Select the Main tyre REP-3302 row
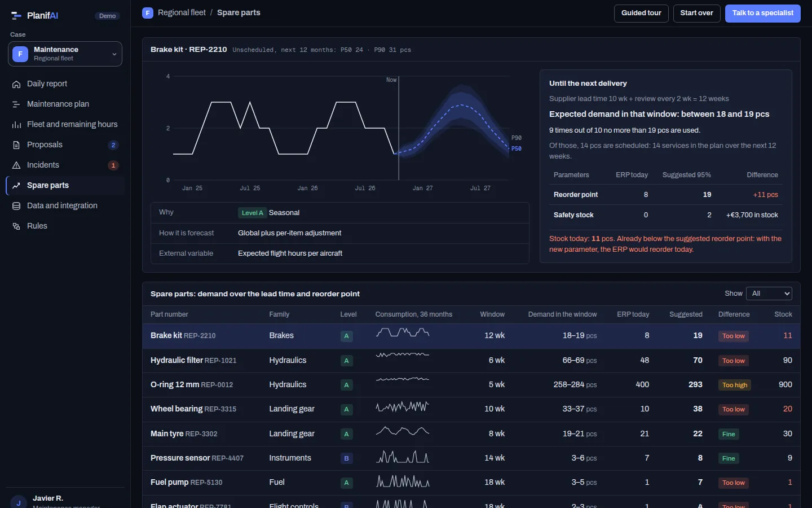Screen dimensions: 812x508 coord(471,433)
